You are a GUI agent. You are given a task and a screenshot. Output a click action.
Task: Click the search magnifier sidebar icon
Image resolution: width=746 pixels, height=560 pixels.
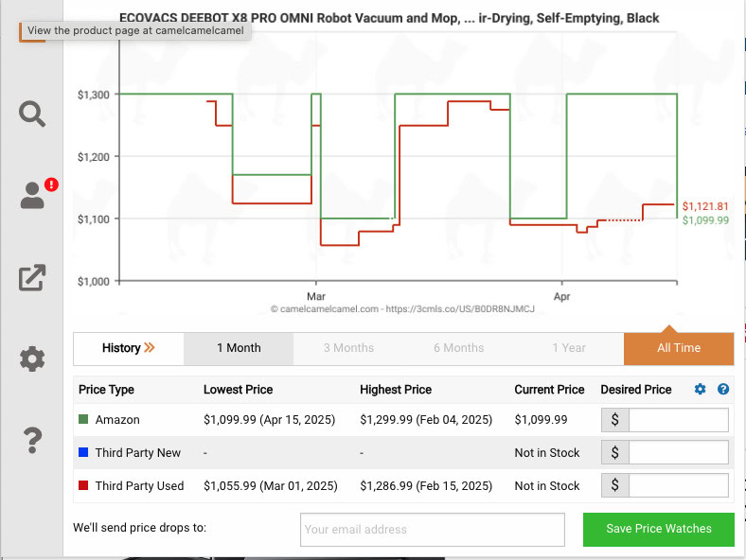(32, 114)
